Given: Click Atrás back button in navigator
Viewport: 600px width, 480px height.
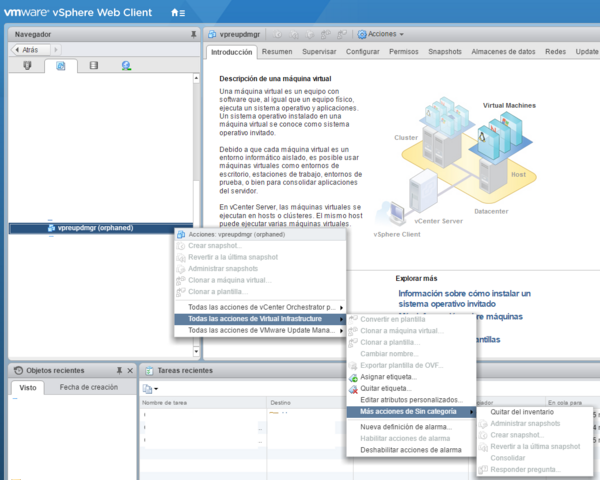Looking at the screenshot, I should coord(27,48).
